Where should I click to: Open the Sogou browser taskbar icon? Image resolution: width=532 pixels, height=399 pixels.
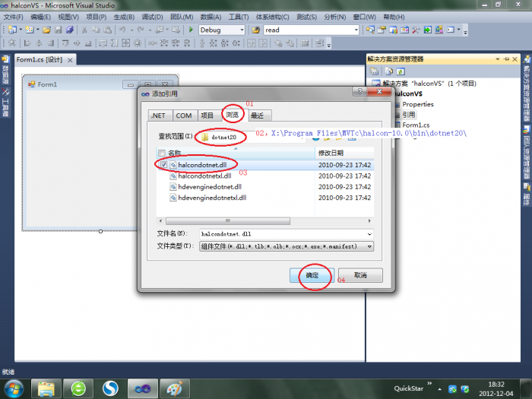pyautogui.click(x=110, y=388)
